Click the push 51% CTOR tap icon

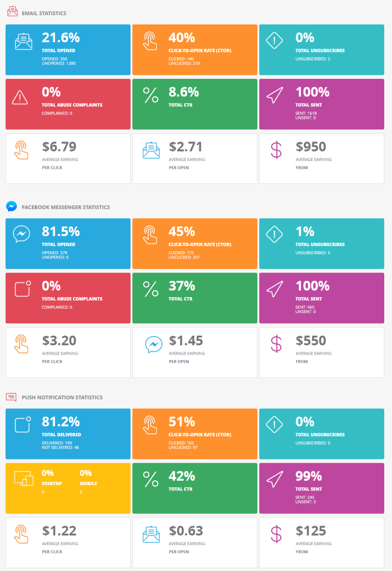click(150, 425)
